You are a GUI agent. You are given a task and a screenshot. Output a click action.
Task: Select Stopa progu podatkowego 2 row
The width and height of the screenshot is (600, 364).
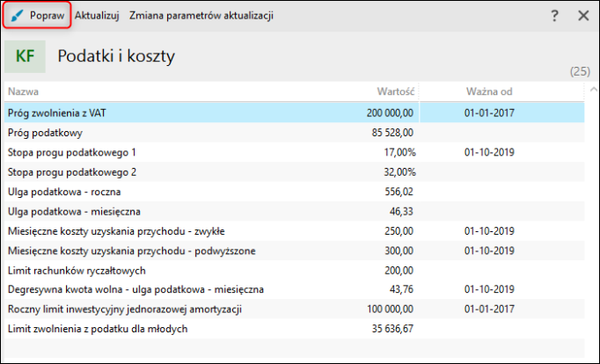(294, 172)
